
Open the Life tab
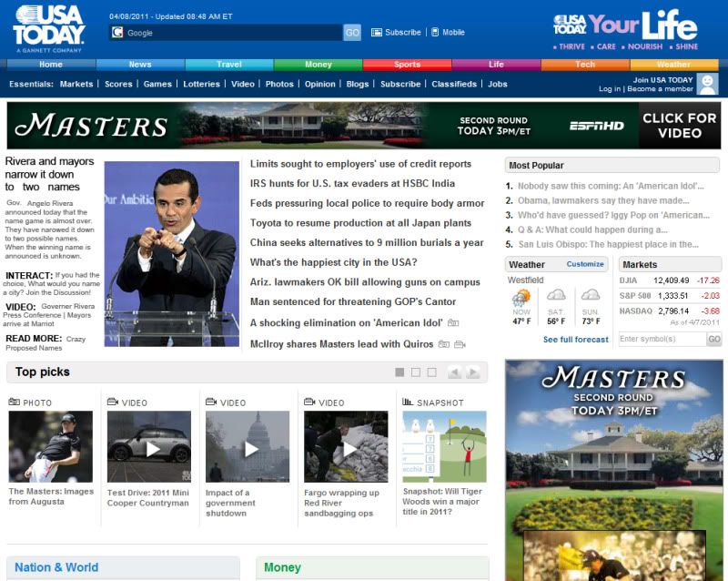pyautogui.click(x=496, y=64)
